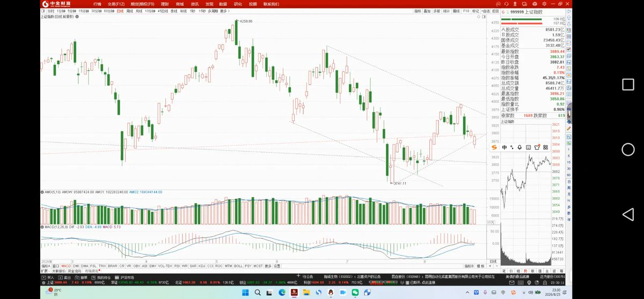Select the VOL-TDX indicator tab
The height and width of the screenshot is (299, 644).
[x=165, y=266]
